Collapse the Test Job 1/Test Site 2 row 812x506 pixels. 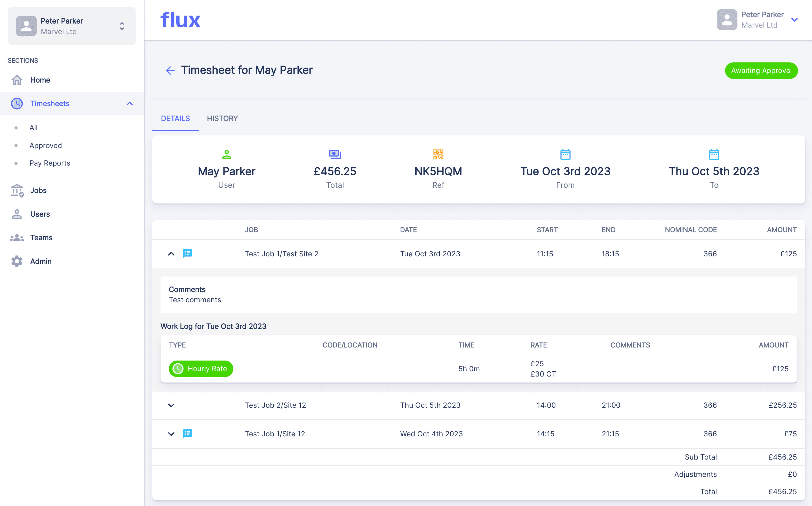click(x=171, y=254)
